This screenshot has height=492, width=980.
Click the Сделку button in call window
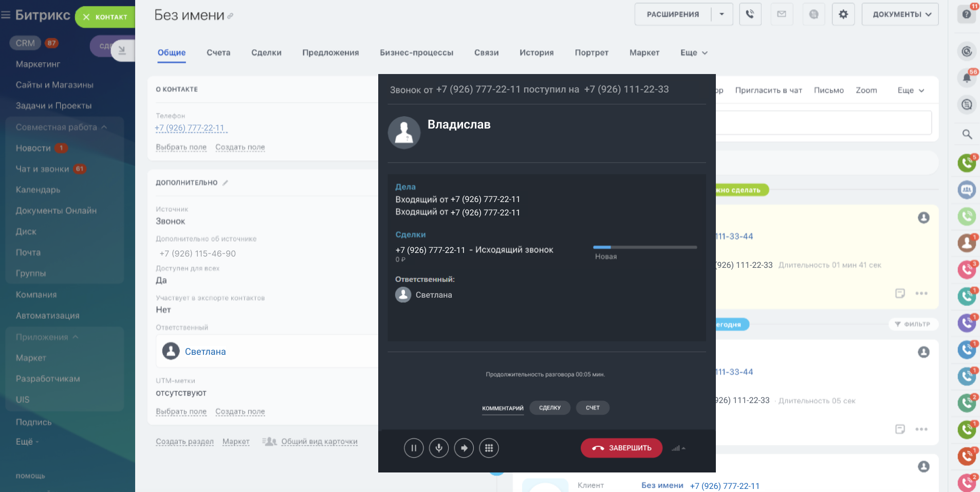pos(549,408)
